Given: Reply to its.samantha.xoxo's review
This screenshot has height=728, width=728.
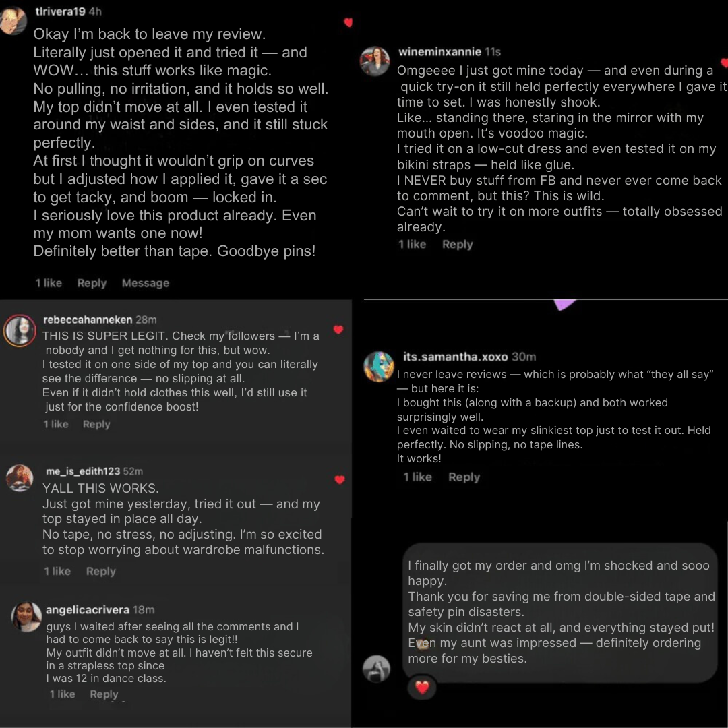Looking at the screenshot, I should (x=464, y=477).
